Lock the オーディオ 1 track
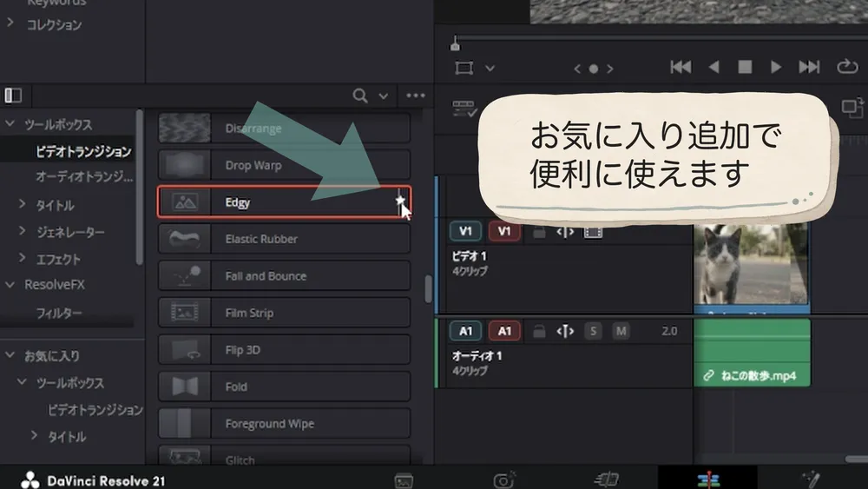This screenshot has height=489, width=868. (539, 331)
